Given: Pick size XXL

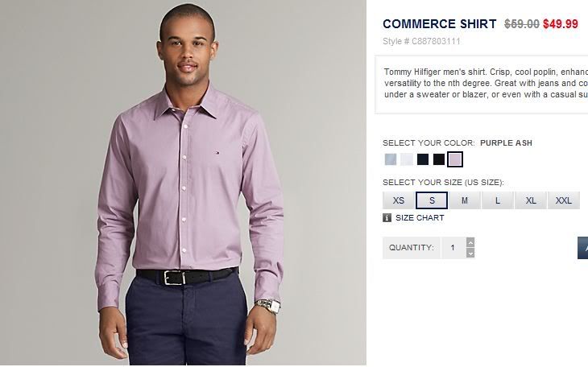Looking at the screenshot, I should pyautogui.click(x=564, y=200).
